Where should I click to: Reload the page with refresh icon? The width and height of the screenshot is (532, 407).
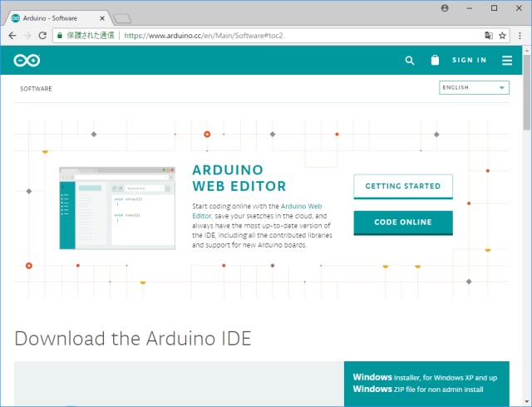[x=42, y=35]
